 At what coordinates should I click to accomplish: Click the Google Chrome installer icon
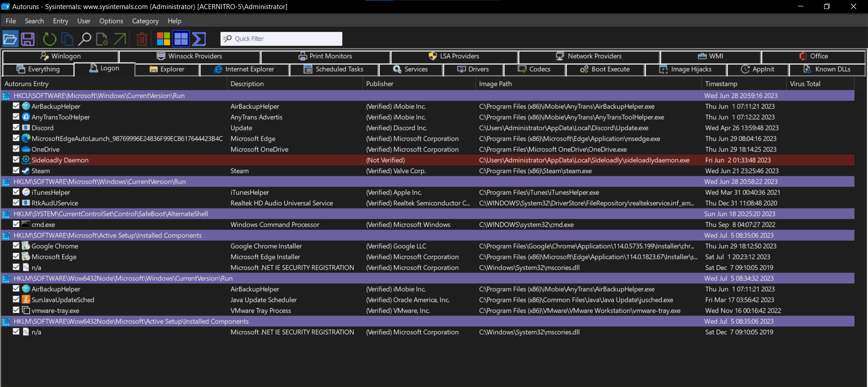pos(26,246)
